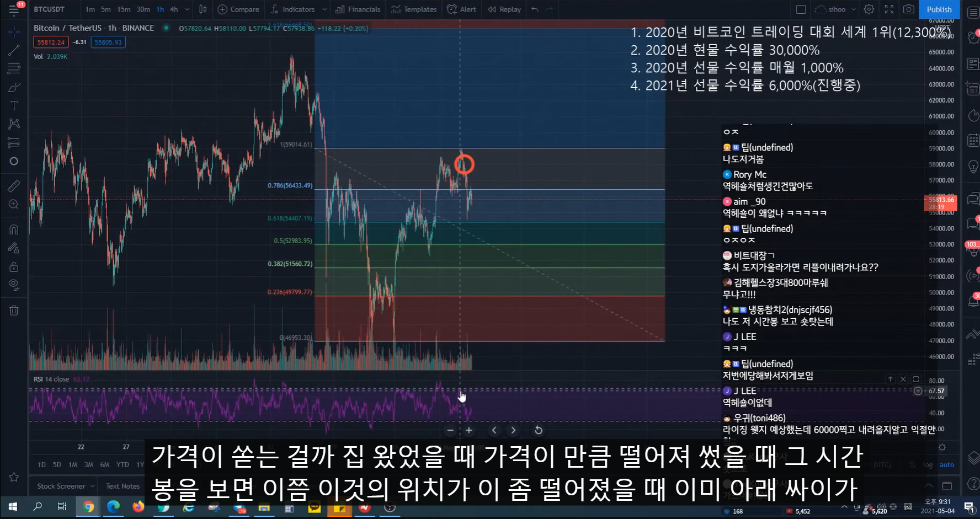Open the Indicators dialog
Viewport: 980px width, 519px height.
(292, 9)
